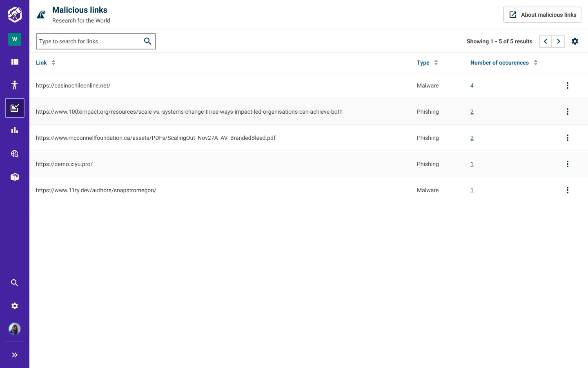
Task: Click the box package icon in sidebar
Action: pyautogui.click(x=15, y=177)
